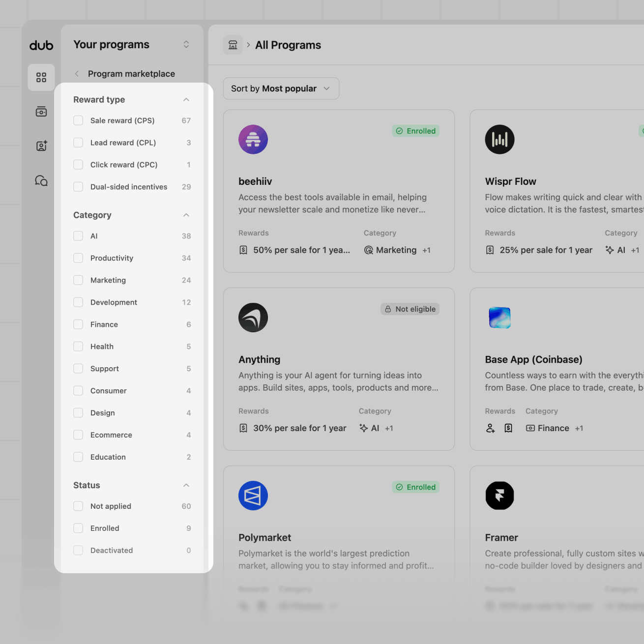
Task: Tick the Ecommerce category checkbox
Action: point(78,435)
